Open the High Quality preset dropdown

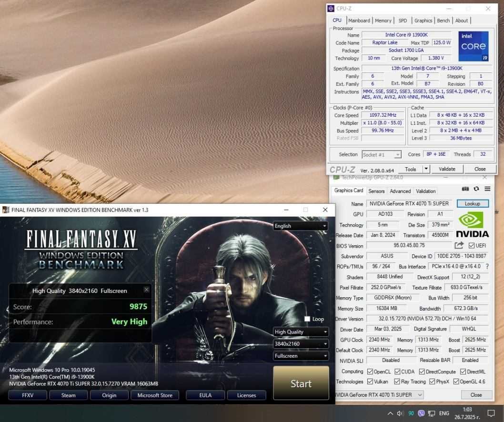click(301, 332)
